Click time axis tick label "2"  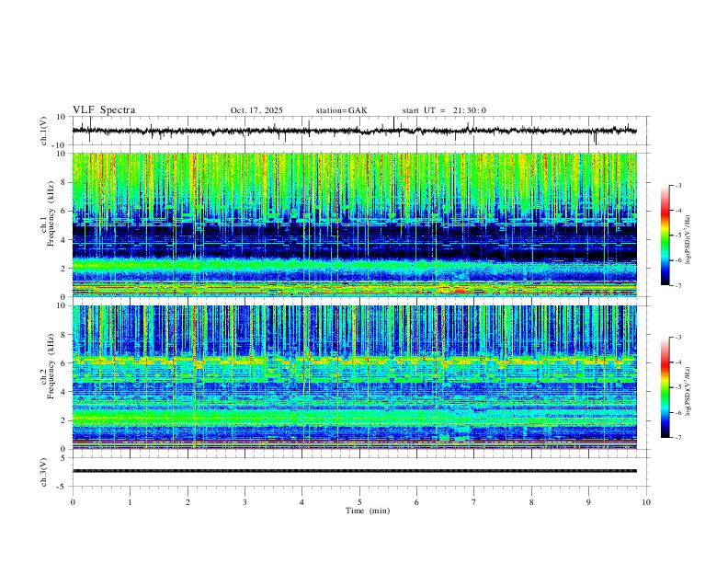[x=188, y=502]
